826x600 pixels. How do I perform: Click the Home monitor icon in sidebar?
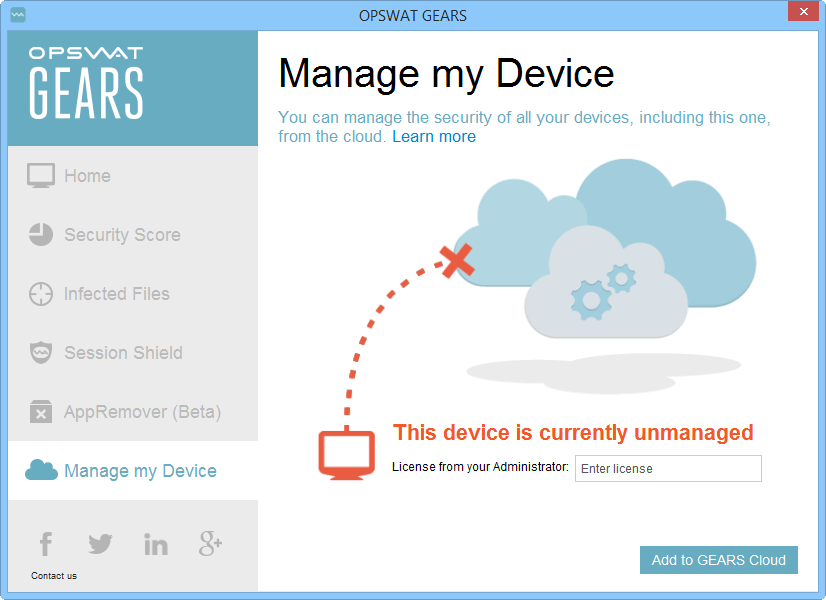[41, 175]
